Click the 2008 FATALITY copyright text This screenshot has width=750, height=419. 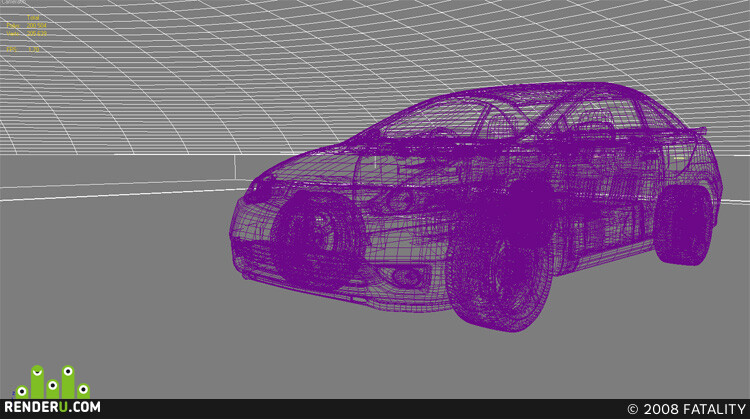[686, 409]
